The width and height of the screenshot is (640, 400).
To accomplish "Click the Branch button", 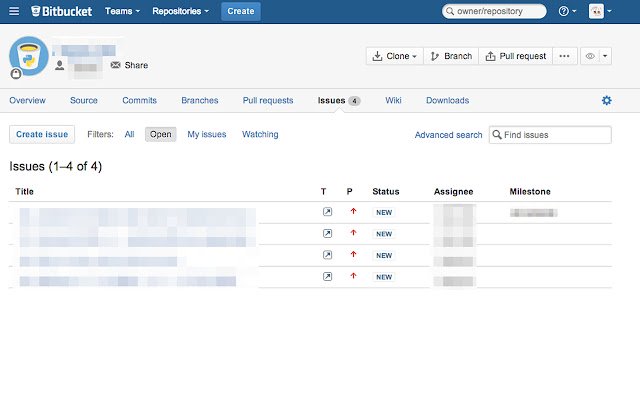I will click(451, 56).
